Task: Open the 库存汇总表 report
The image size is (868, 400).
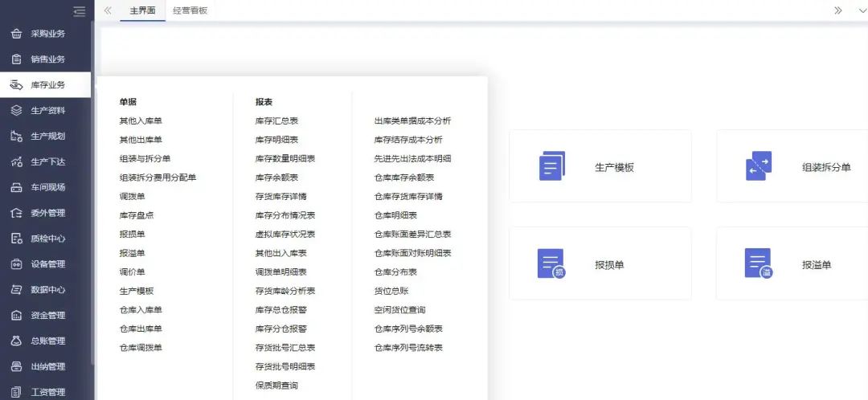Action: (x=276, y=121)
